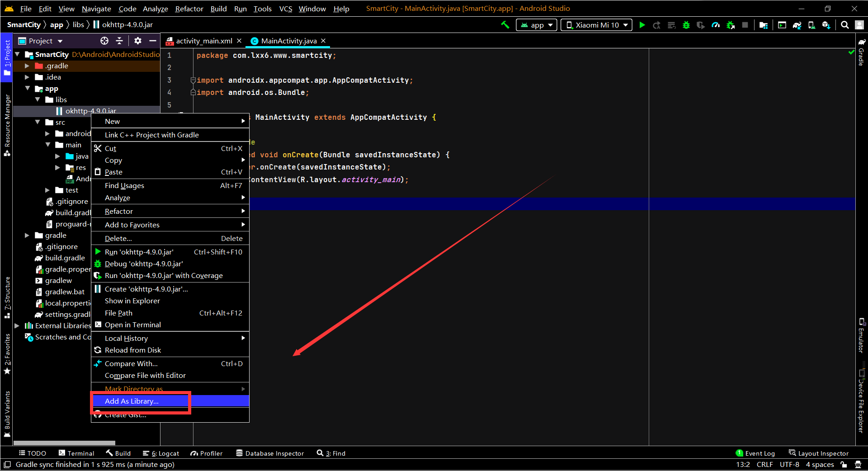
Task: Toggle the Gradle side tab on the right
Action: pos(861,52)
